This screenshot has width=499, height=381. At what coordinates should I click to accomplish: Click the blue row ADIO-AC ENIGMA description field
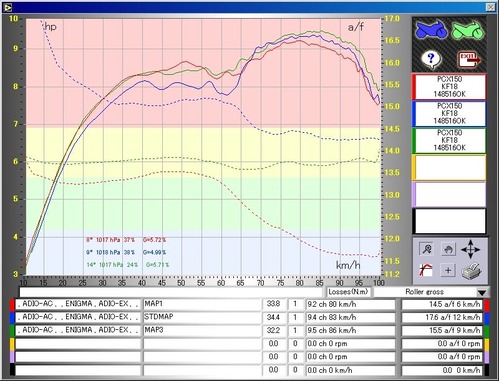coord(78,317)
